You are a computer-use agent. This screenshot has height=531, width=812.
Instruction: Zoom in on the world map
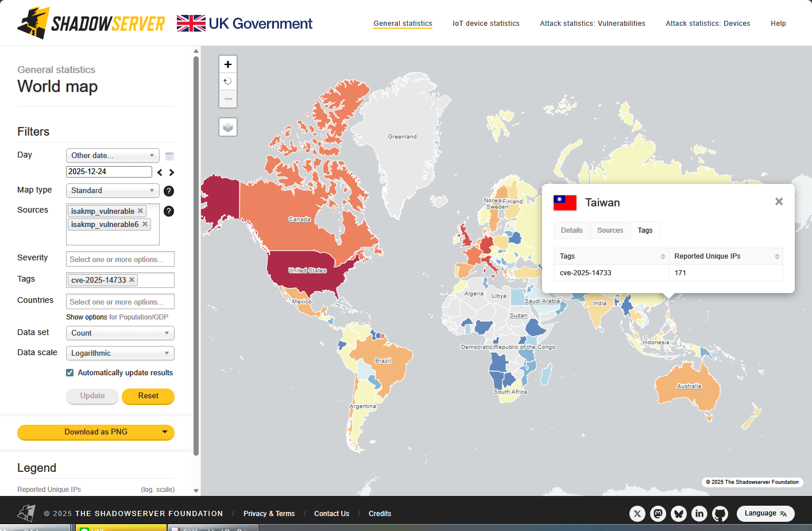[x=228, y=64]
